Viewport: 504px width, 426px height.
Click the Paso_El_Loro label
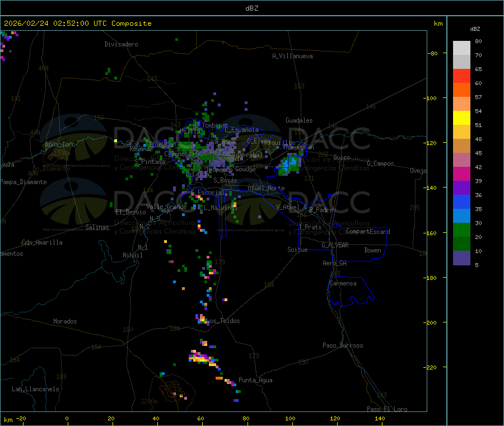(x=387, y=409)
